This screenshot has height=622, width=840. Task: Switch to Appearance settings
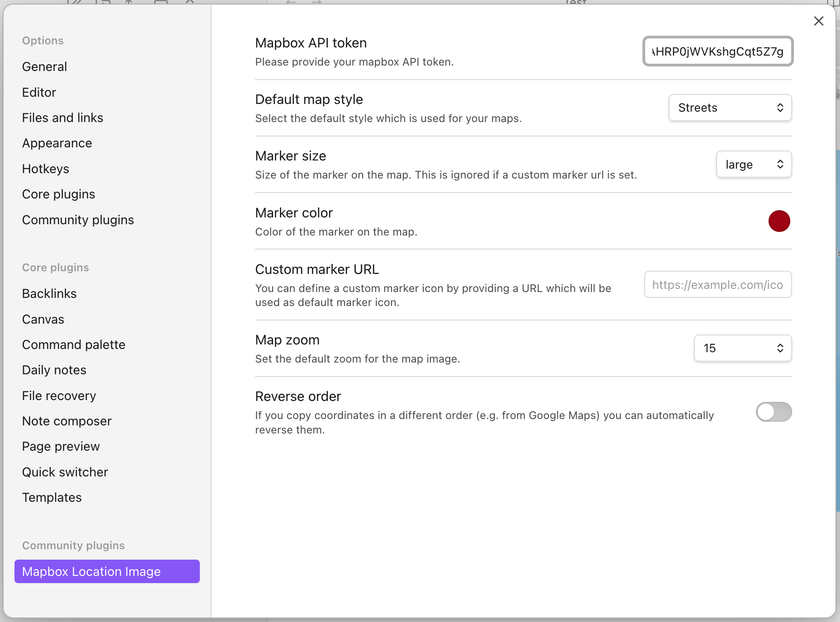(x=57, y=143)
